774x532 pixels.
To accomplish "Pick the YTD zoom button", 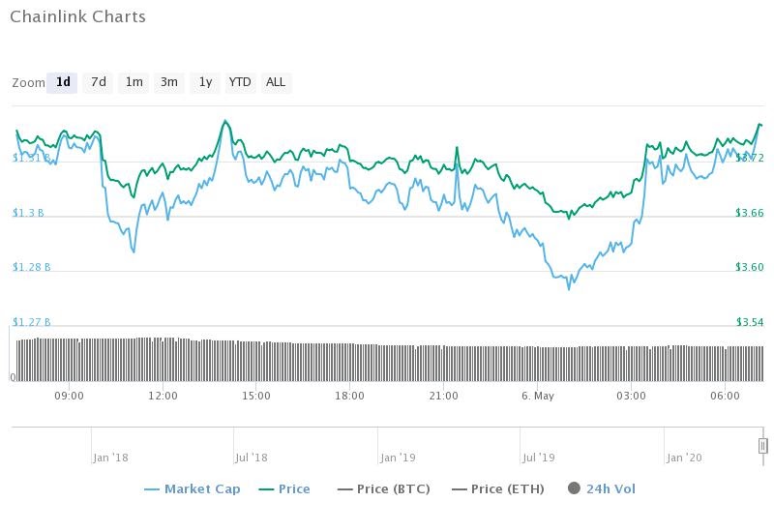I will [240, 82].
